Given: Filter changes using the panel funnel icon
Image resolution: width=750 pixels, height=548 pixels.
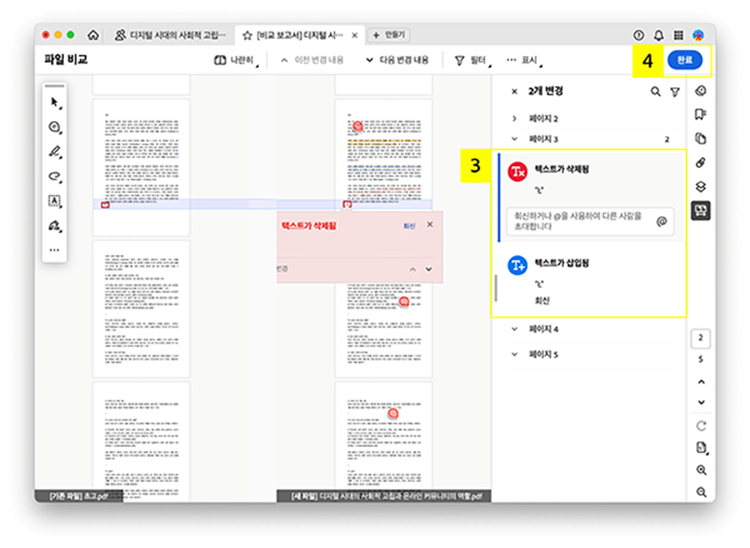Looking at the screenshot, I should click(x=675, y=92).
